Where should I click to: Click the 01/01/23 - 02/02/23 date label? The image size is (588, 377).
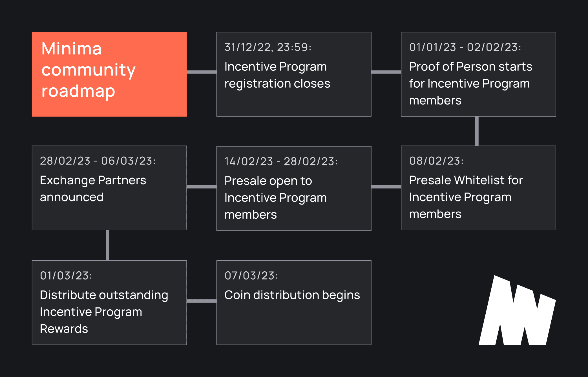(465, 47)
